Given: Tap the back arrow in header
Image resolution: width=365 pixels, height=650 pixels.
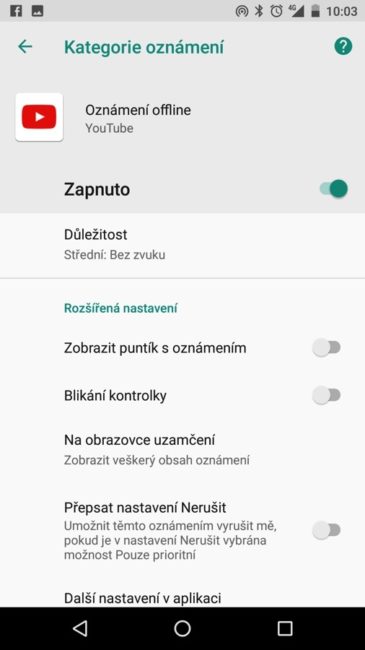Looking at the screenshot, I should point(25,46).
